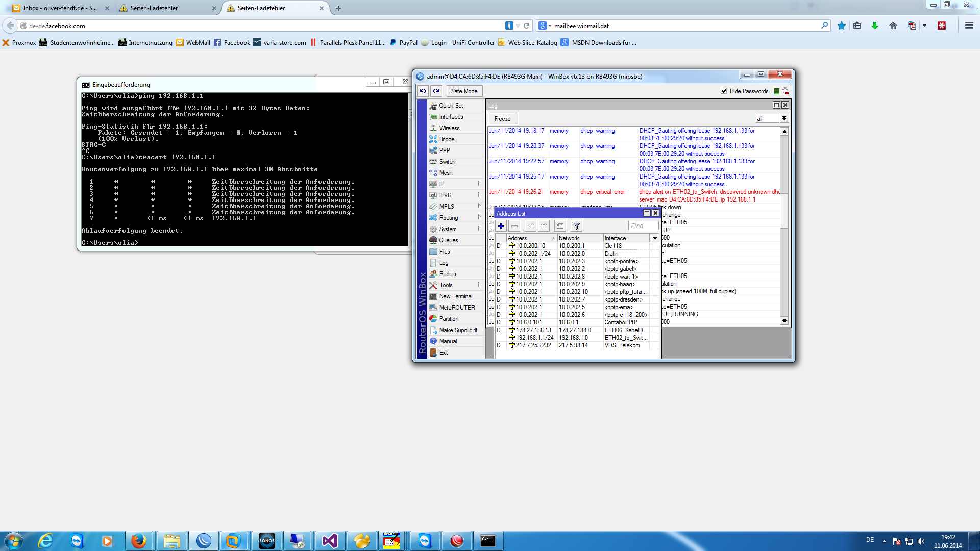
Task: Open the filter in Address List
Action: tap(576, 226)
